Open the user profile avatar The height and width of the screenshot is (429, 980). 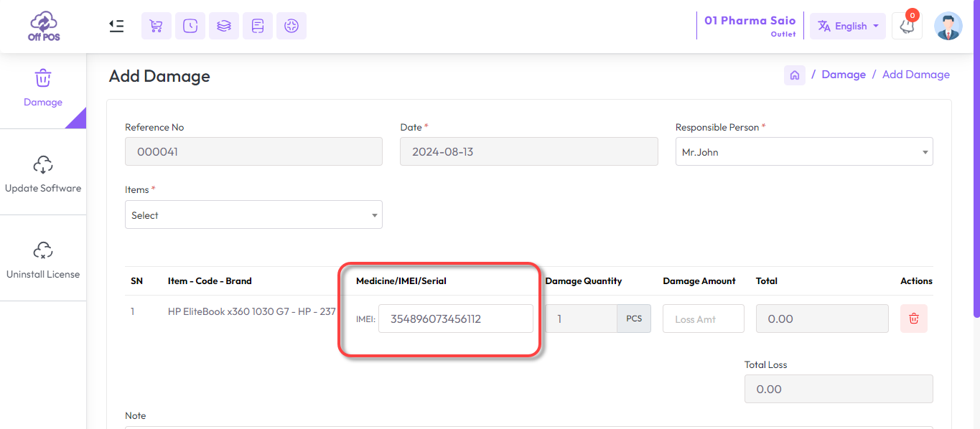tap(948, 26)
